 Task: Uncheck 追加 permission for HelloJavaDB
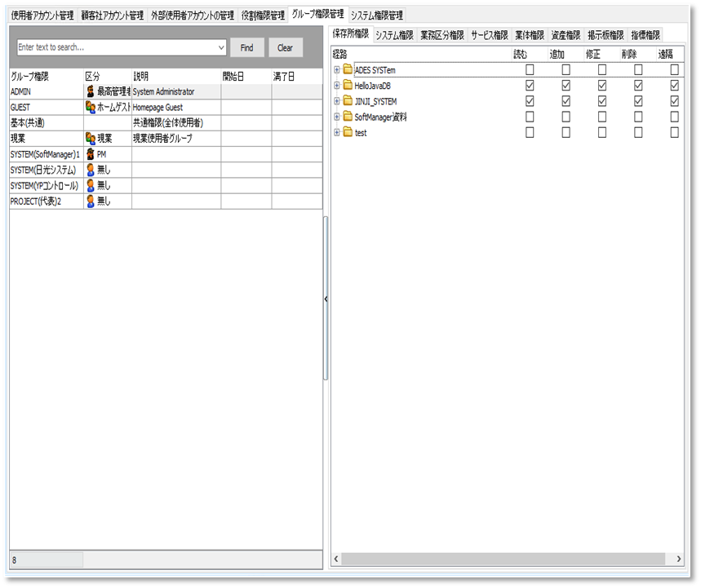point(566,86)
